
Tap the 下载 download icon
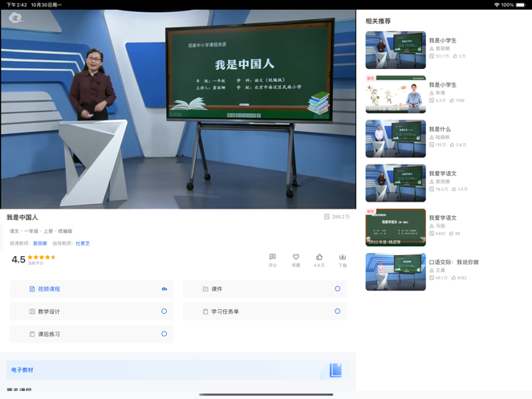343,257
